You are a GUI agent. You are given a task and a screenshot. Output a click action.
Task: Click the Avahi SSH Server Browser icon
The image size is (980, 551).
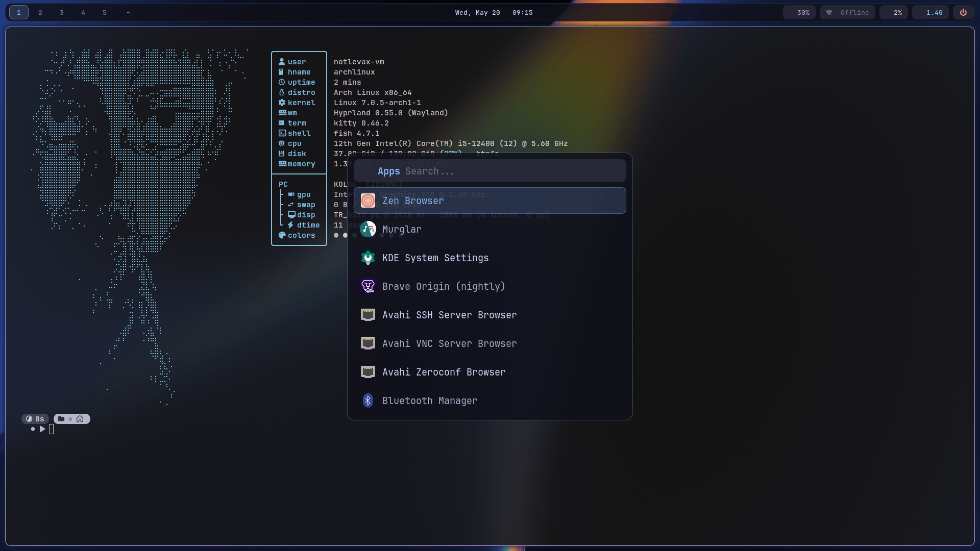368,315
